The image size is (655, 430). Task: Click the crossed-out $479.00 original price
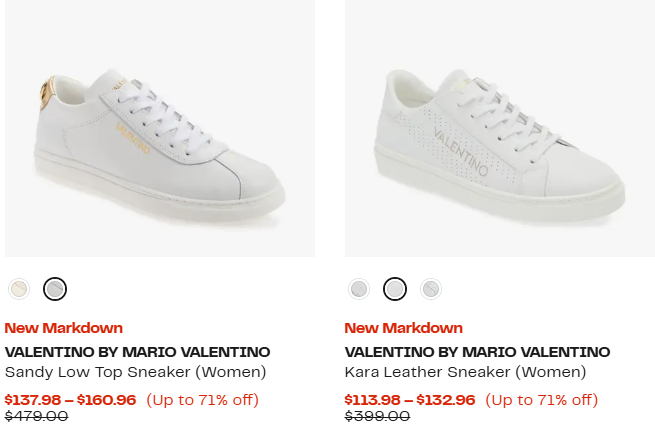point(36,417)
